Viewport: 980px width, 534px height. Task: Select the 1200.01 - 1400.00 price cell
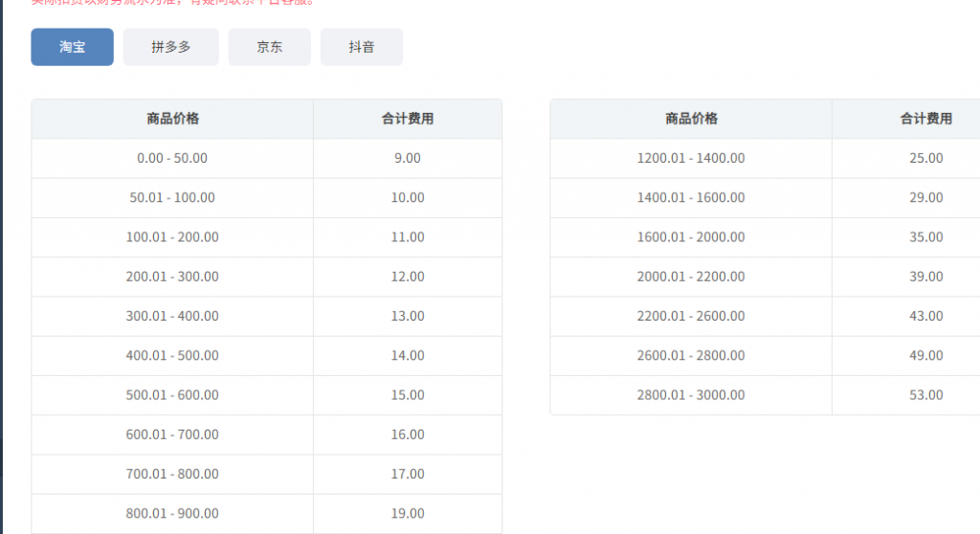[691, 158]
